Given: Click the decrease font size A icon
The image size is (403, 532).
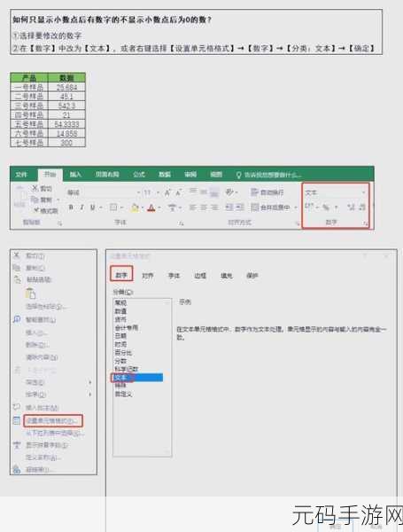Looking at the screenshot, I should click(x=178, y=192).
